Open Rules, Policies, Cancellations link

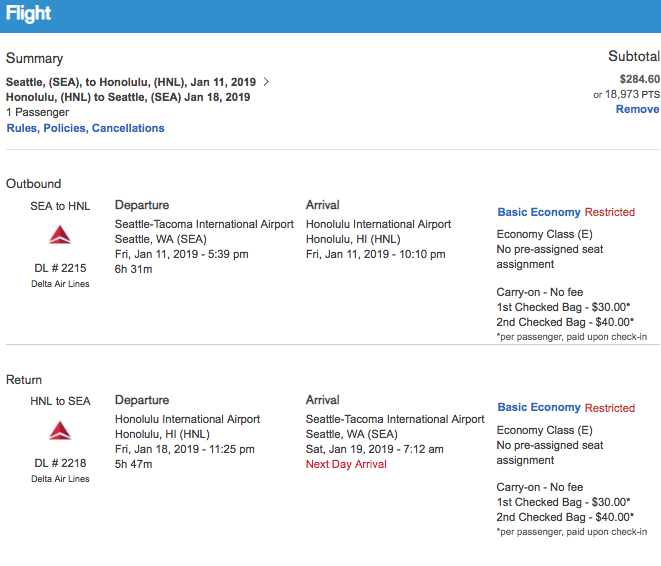tap(86, 128)
